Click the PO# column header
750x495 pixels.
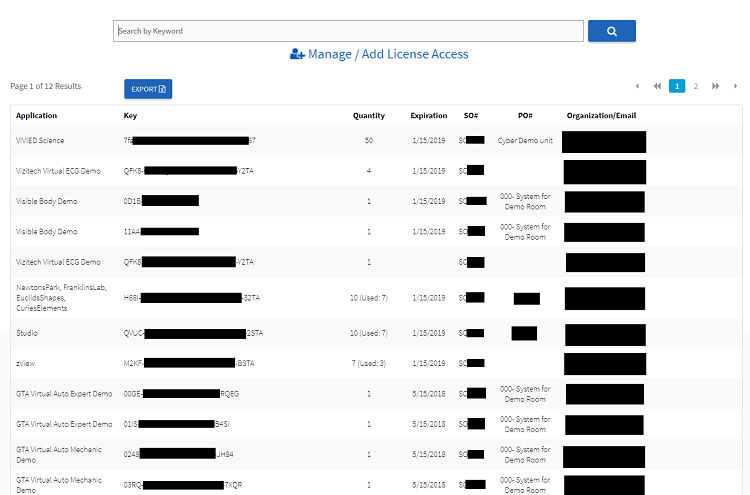click(x=525, y=116)
